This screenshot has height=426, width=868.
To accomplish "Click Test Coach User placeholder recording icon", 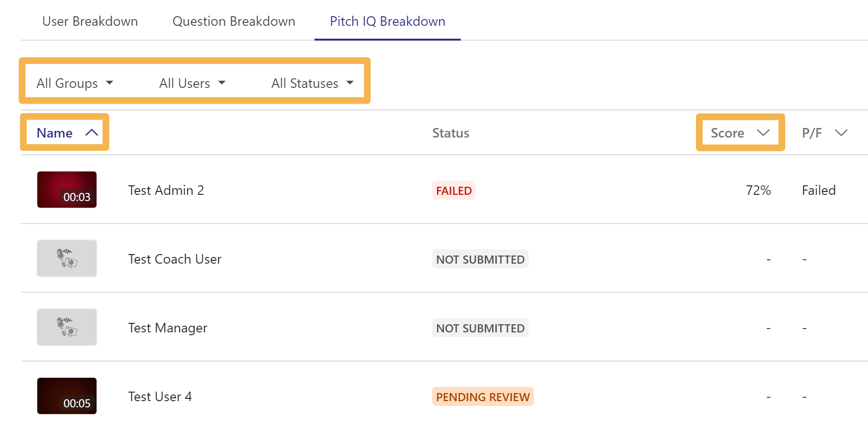I will (x=67, y=258).
